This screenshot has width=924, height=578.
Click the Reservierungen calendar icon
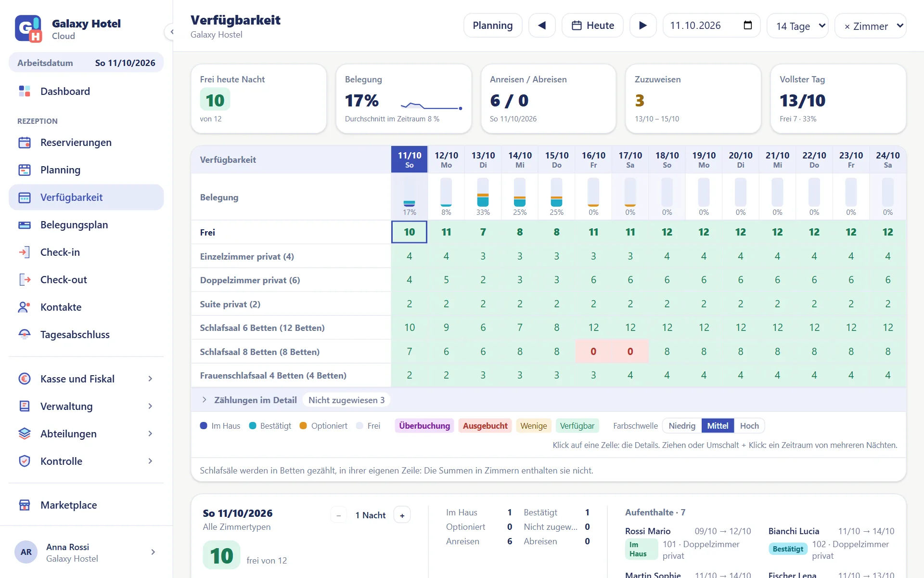[x=25, y=143]
